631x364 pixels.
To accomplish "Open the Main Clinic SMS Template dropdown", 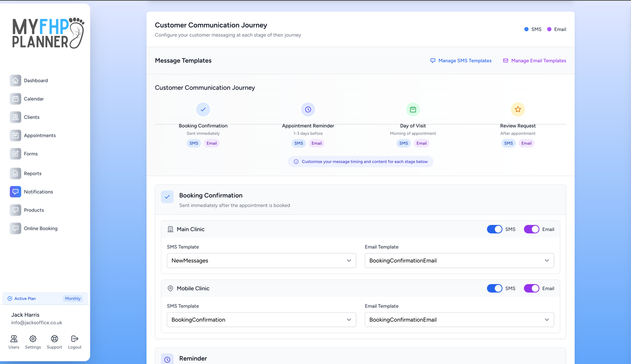I will (261, 260).
